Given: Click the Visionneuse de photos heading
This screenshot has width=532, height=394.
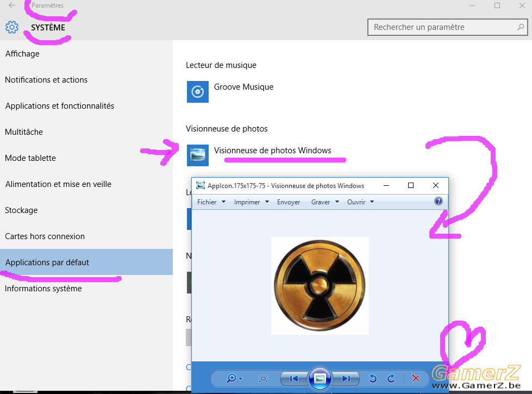Looking at the screenshot, I should pyautogui.click(x=227, y=129).
